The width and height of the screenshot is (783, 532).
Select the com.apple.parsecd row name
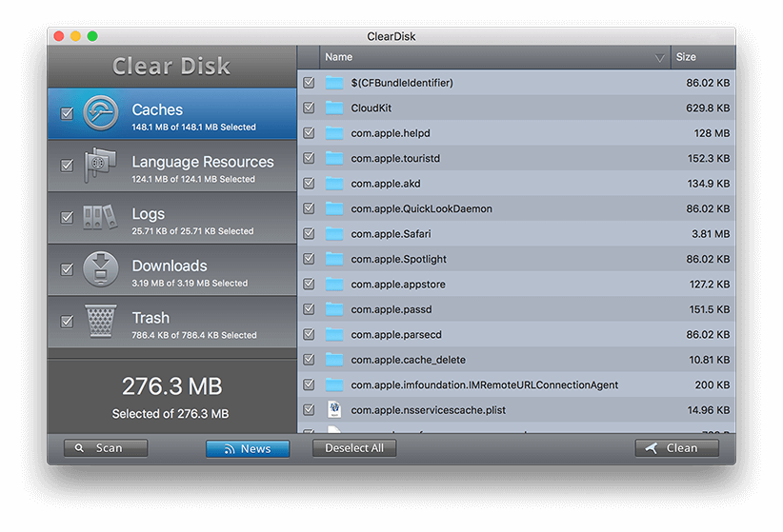pyautogui.click(x=396, y=334)
